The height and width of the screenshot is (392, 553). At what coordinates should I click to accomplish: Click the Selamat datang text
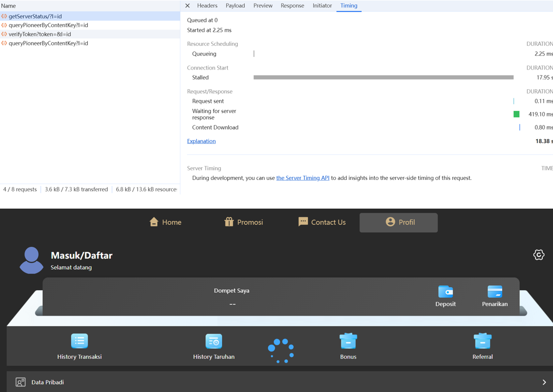(x=71, y=268)
